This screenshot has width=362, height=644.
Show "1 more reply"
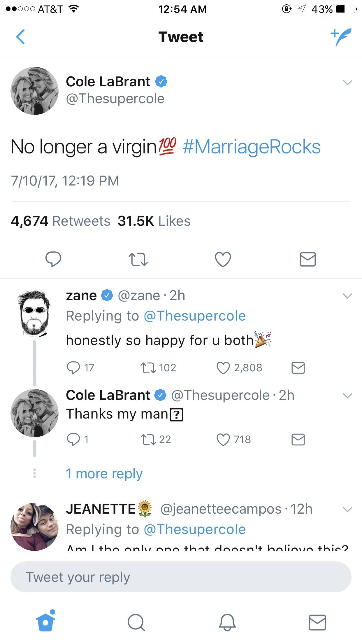[x=104, y=473]
